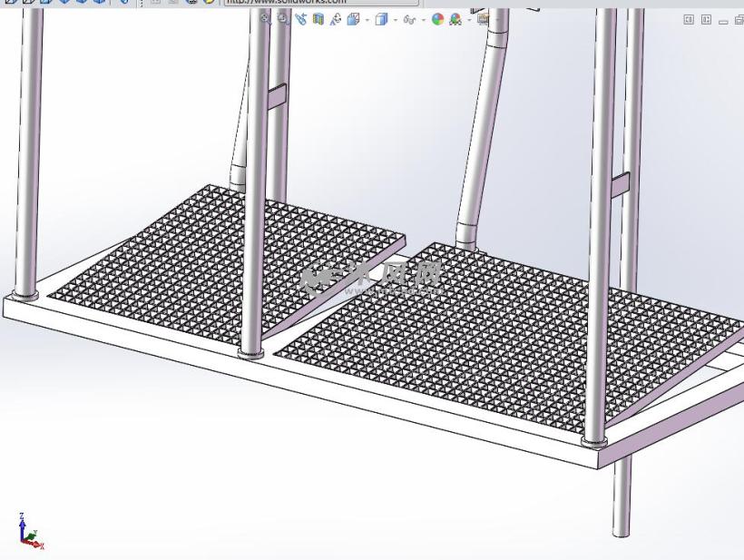Open the Apply Scene dropdown arrow
Image resolution: width=744 pixels, height=560 pixels.
click(x=468, y=18)
